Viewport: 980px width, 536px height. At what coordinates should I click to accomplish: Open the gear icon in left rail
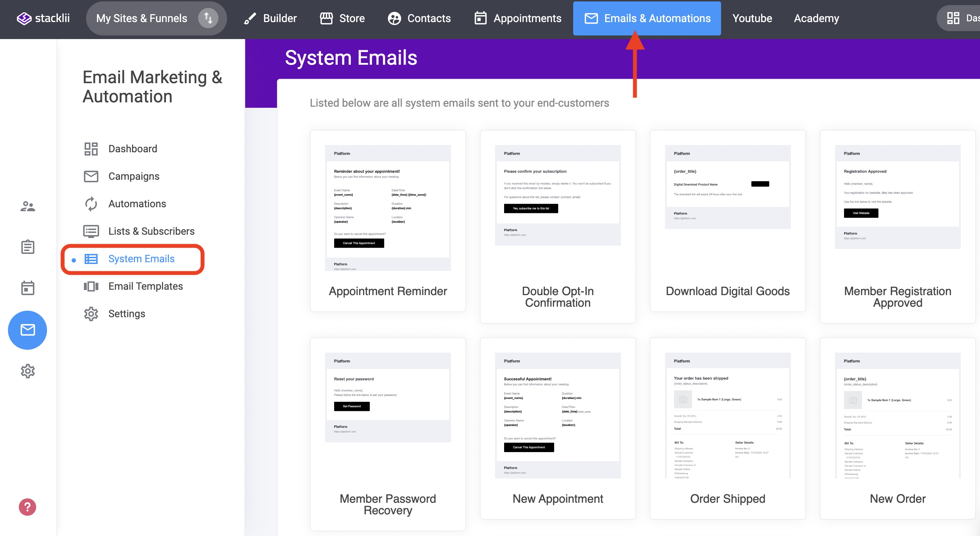coord(27,371)
